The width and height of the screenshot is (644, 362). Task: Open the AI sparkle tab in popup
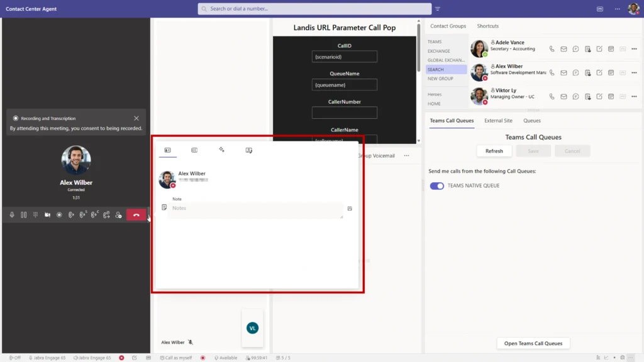(x=222, y=150)
